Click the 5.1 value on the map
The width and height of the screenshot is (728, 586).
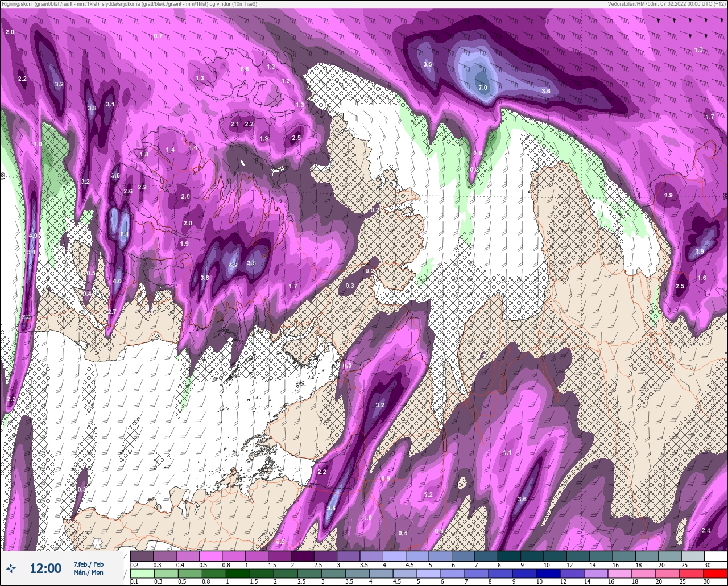click(31, 252)
